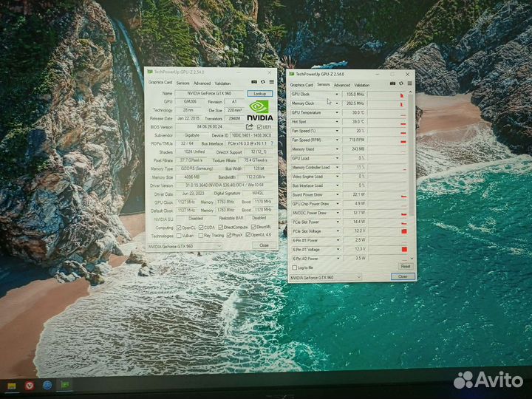Click the 718 RPM fan speed value
This screenshot has height=399, width=532.
[x=355, y=140]
